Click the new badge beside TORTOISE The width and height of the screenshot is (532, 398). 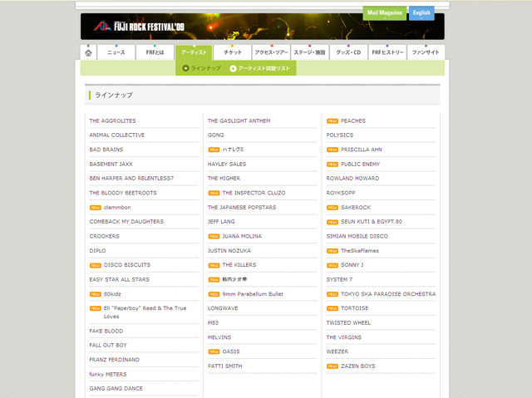click(x=332, y=308)
